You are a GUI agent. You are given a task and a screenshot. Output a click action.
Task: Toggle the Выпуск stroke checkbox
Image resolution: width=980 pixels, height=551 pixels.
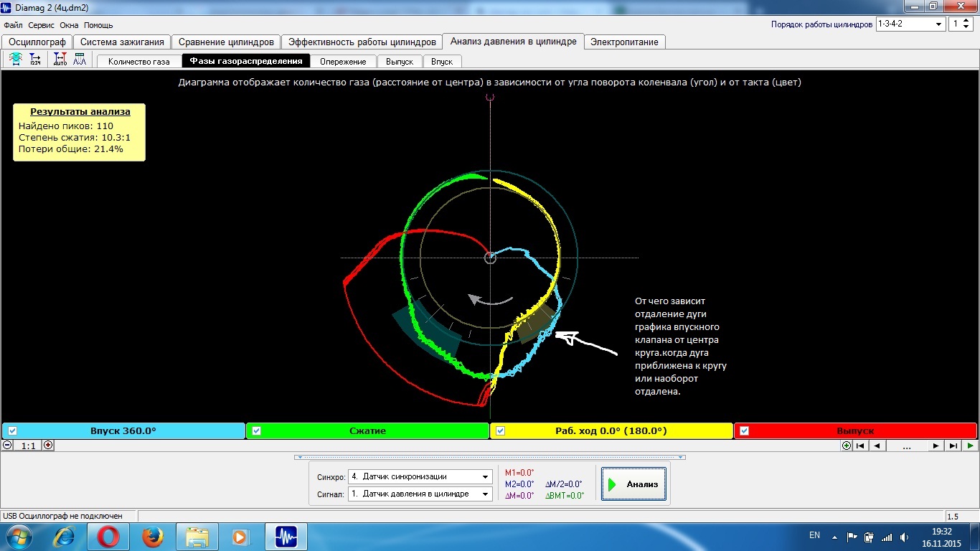[744, 430]
